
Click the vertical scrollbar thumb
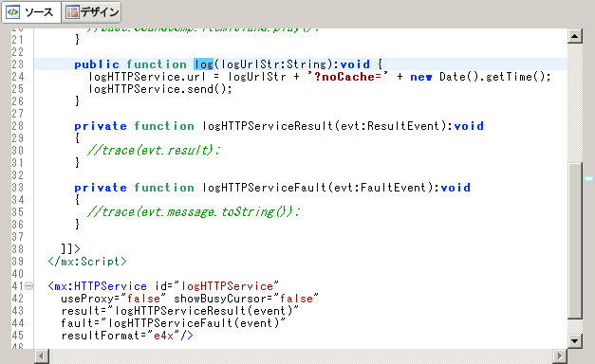575,241
